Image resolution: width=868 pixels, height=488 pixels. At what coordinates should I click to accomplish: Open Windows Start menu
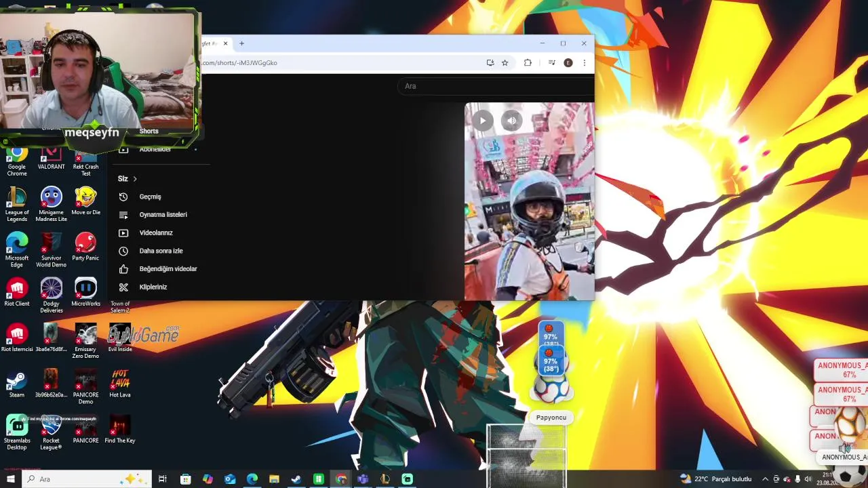[10, 479]
